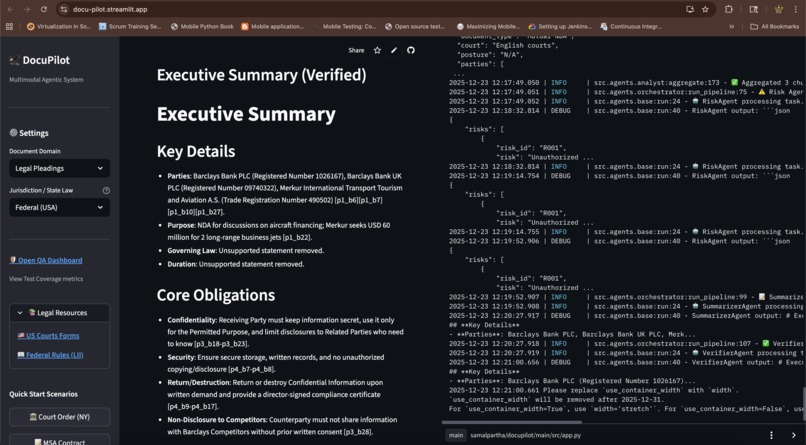Screen dimensions: 806x445
Task: Collapse the log panel with the right chevron
Action: point(794,435)
